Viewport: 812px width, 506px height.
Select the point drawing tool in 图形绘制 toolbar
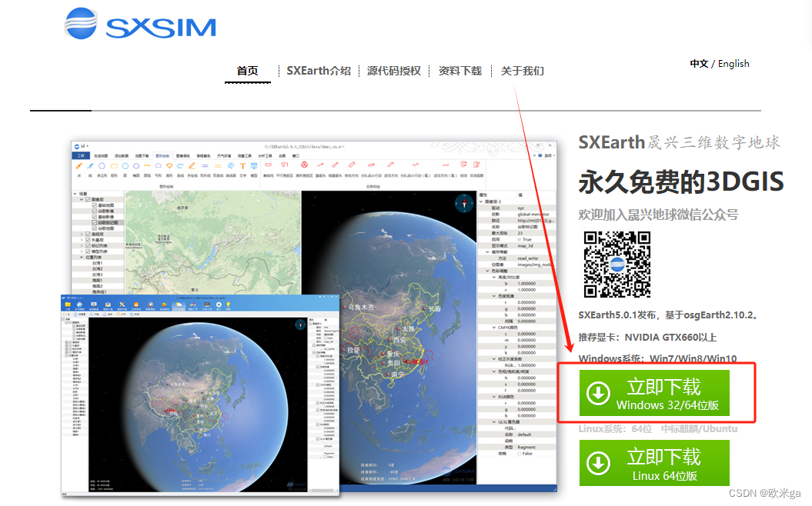coord(79,165)
